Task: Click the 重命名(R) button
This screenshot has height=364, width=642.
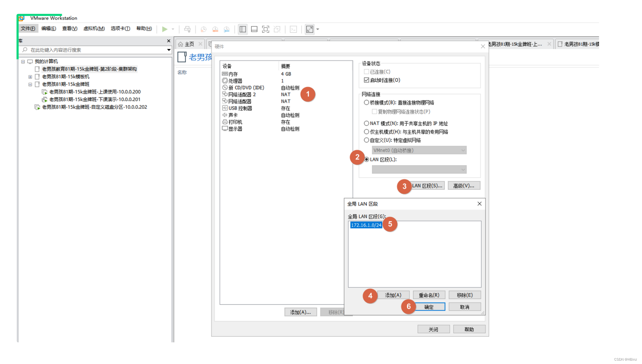Action: (x=429, y=295)
